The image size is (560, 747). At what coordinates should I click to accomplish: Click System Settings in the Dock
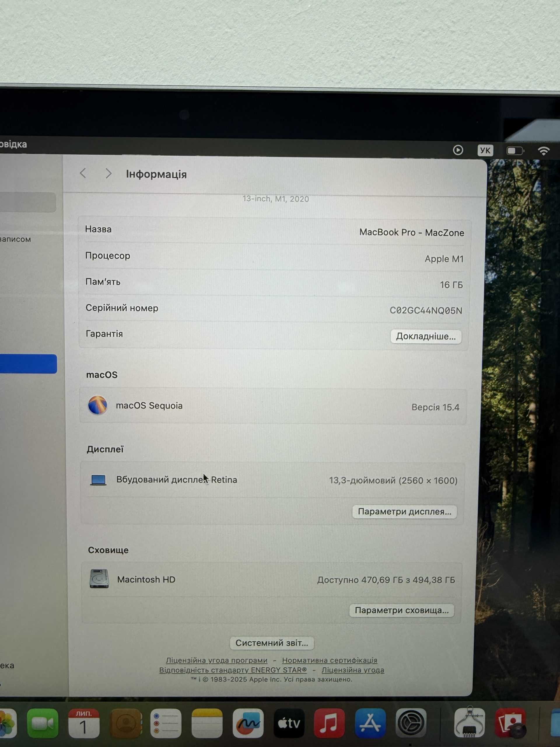[x=411, y=723]
